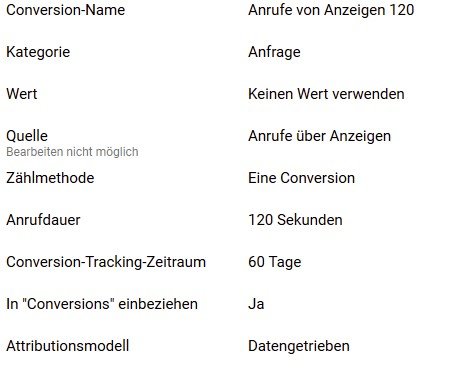Select the 60 Tage tracking window
Screen dimensions: 465x370
(x=275, y=262)
